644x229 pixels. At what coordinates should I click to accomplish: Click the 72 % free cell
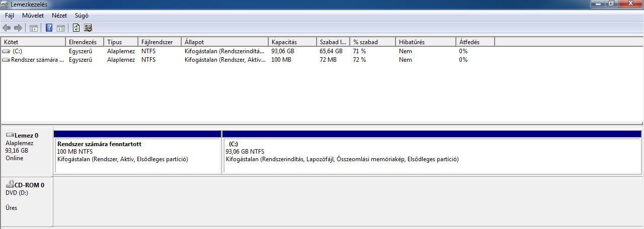click(x=359, y=60)
